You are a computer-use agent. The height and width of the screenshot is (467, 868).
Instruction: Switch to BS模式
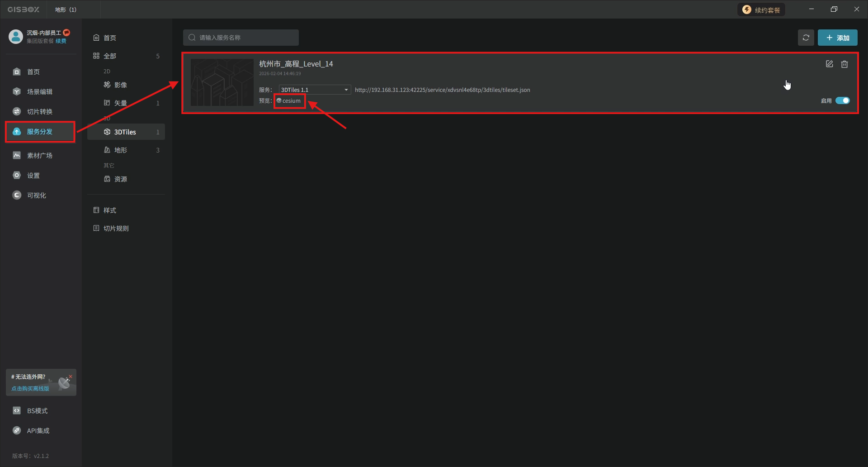tap(37, 411)
